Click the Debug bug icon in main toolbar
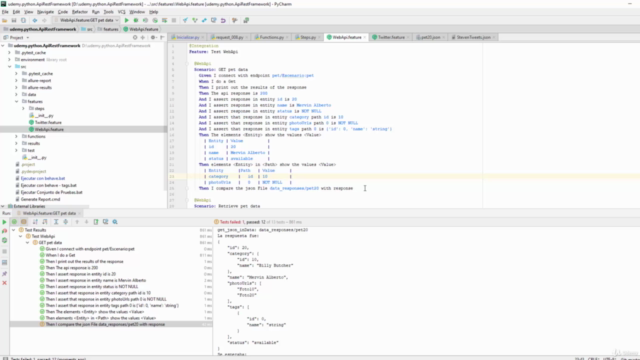 point(136,20)
